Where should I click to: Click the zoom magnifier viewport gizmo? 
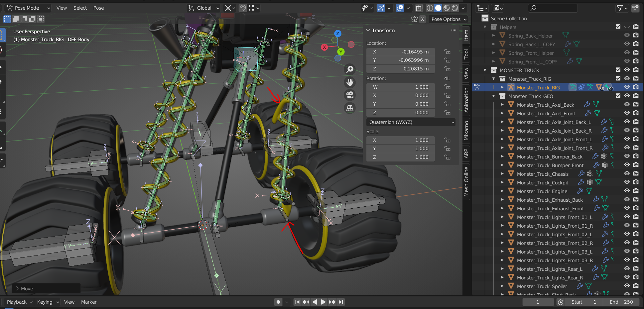pyautogui.click(x=350, y=69)
